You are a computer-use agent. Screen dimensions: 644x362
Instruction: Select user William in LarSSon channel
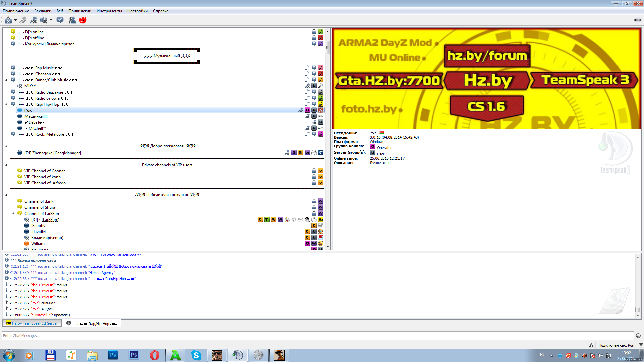tap(38, 244)
